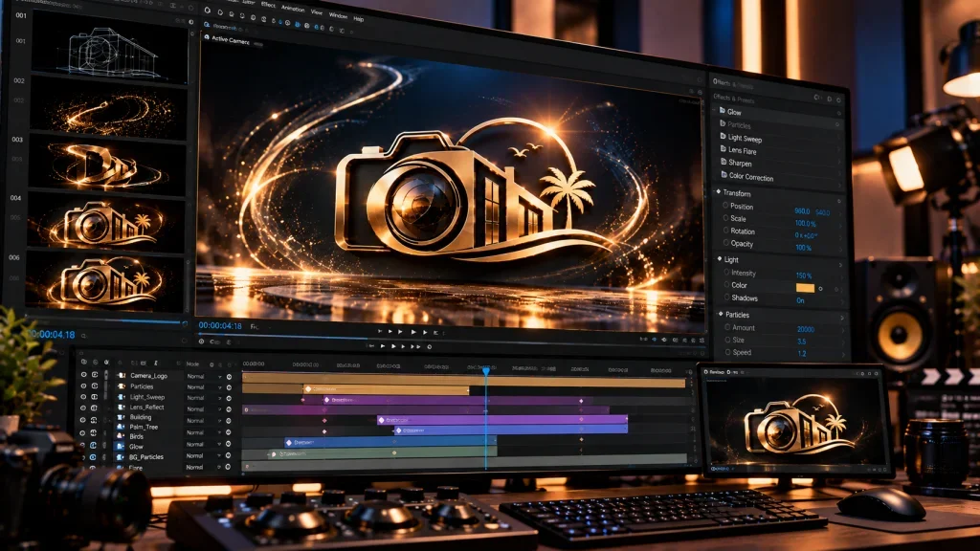Image resolution: width=980 pixels, height=551 pixels.
Task: Click the BG_Particles layer type icon
Action: pos(121,457)
